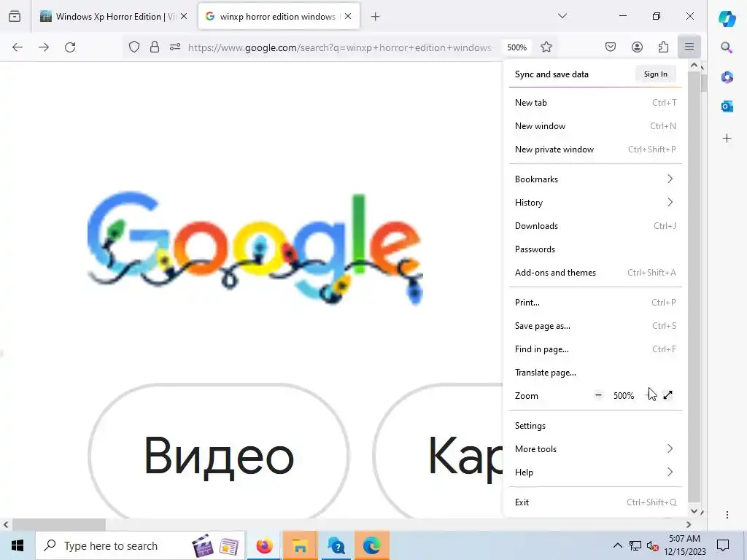Expand the History submenu
The image size is (747, 560).
595,203
